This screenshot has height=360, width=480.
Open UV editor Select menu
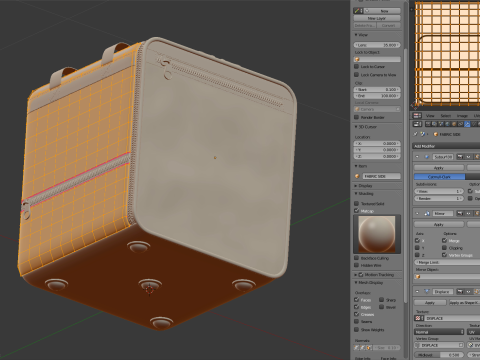(446, 116)
